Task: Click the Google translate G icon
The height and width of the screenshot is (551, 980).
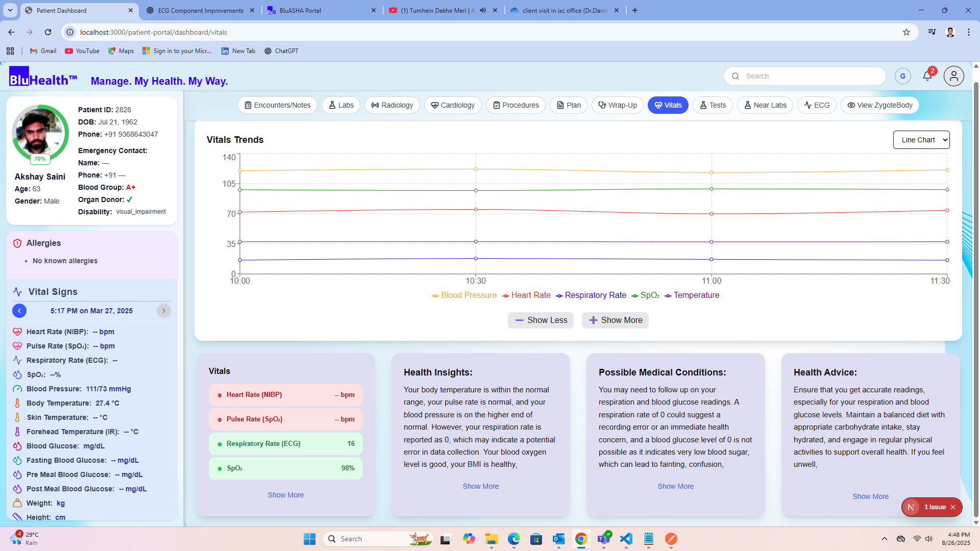Action: pyautogui.click(x=902, y=76)
